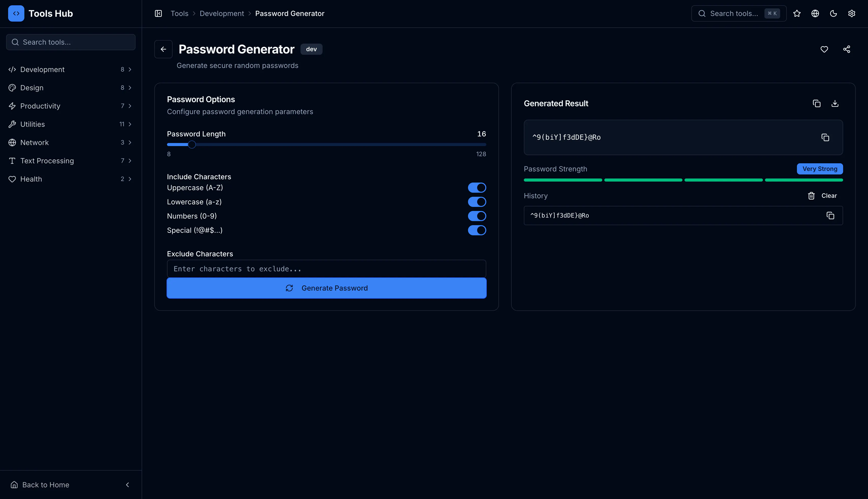The width and height of the screenshot is (868, 499).
Task: Toggle Uppercase (A-Z) switch
Action: tap(477, 188)
